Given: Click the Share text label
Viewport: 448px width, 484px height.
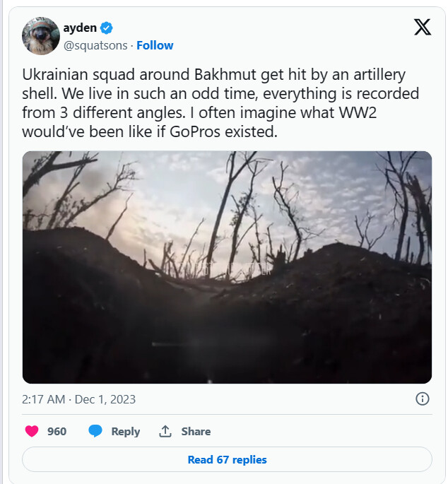Looking at the screenshot, I should (x=196, y=431).
